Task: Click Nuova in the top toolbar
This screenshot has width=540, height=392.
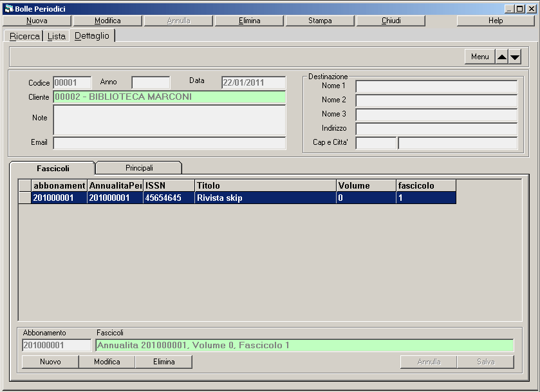Action: pyautogui.click(x=37, y=21)
